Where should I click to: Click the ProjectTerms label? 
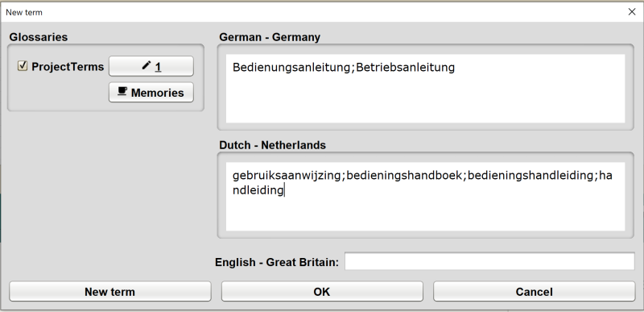coord(68,67)
